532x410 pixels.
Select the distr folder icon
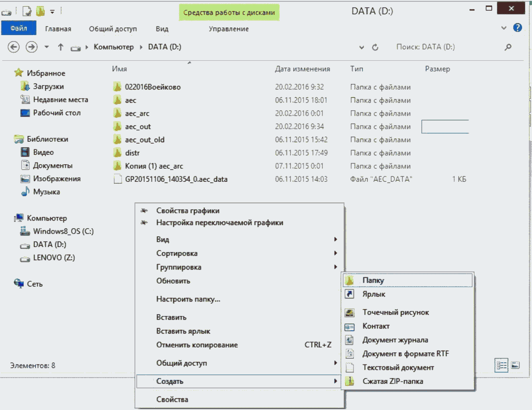click(117, 153)
